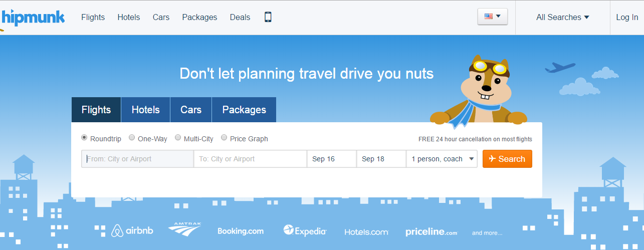Open the country flag dropdown
Screen dimensions: 644x250
coord(493,17)
